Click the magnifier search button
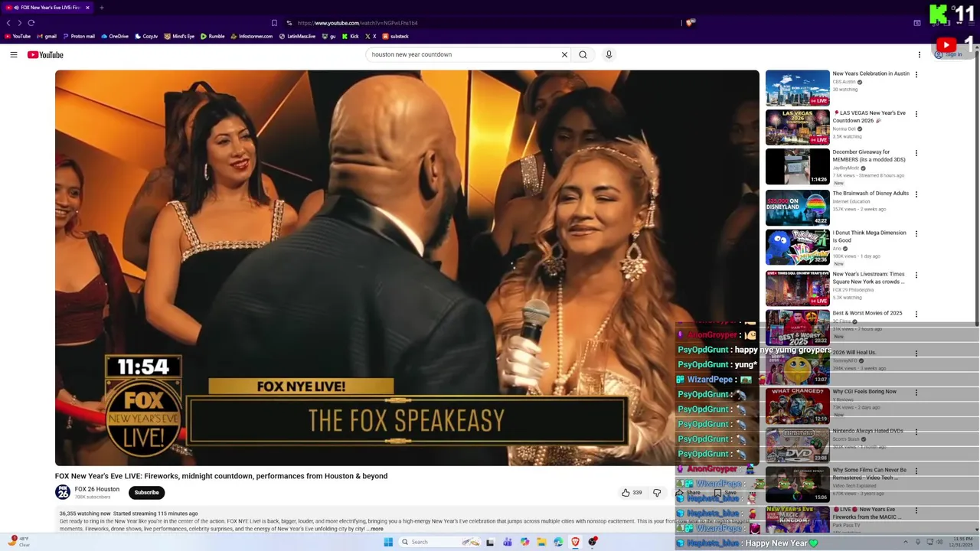Viewport: 980px width, 551px height. point(583,54)
